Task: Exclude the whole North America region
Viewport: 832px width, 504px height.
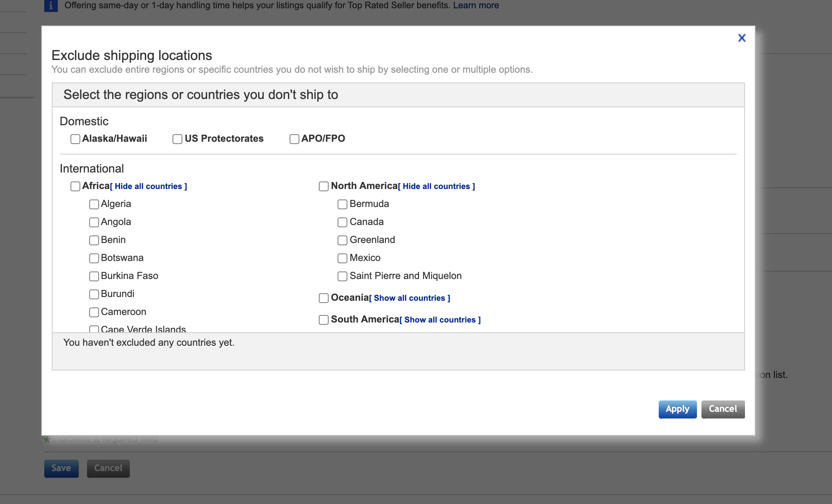Action: [x=324, y=186]
